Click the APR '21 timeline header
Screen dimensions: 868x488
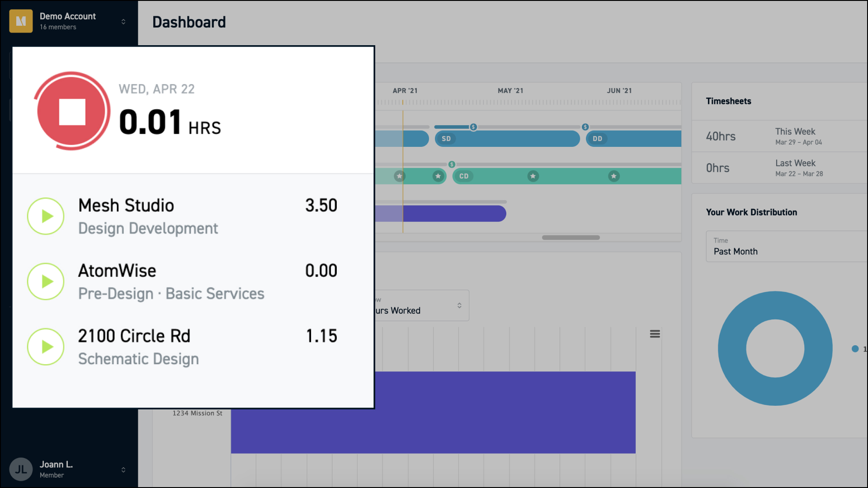(405, 91)
